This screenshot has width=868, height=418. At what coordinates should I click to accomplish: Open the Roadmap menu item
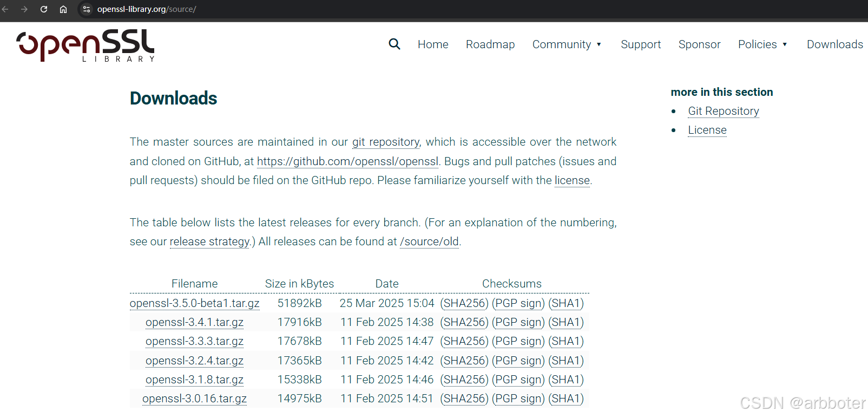(x=490, y=44)
